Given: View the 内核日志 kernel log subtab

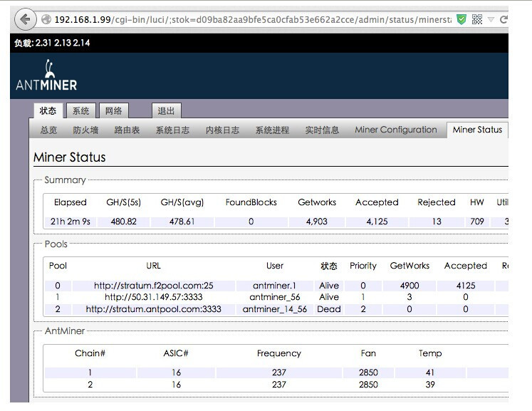Looking at the screenshot, I should (x=222, y=130).
